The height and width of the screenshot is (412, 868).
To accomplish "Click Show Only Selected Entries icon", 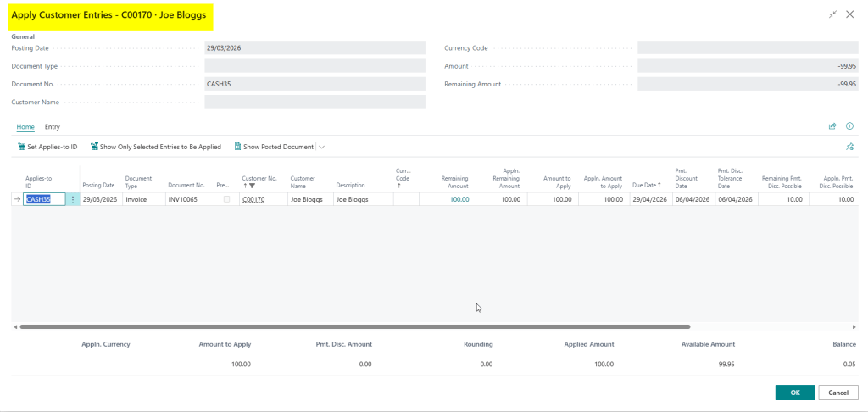I will tap(94, 147).
